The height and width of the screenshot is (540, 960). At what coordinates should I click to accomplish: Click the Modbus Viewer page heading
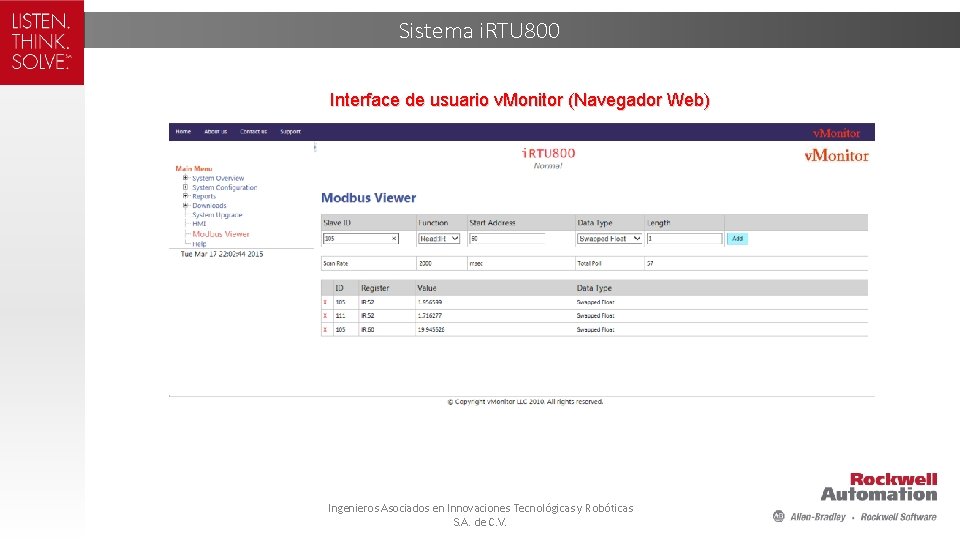coord(369,198)
